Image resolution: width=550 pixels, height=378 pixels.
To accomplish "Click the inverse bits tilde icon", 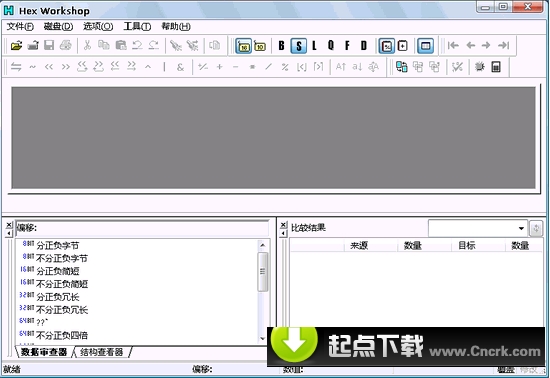I will (x=32, y=67).
